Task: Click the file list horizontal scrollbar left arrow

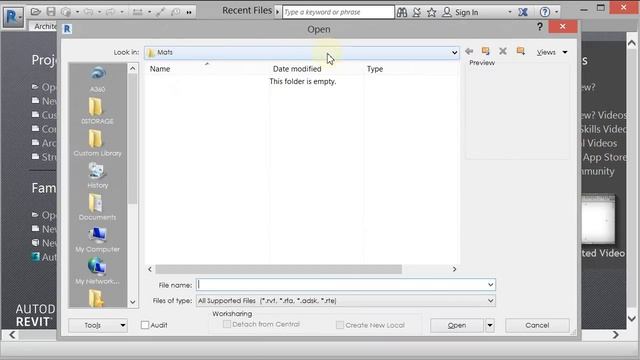Action: coord(150,269)
